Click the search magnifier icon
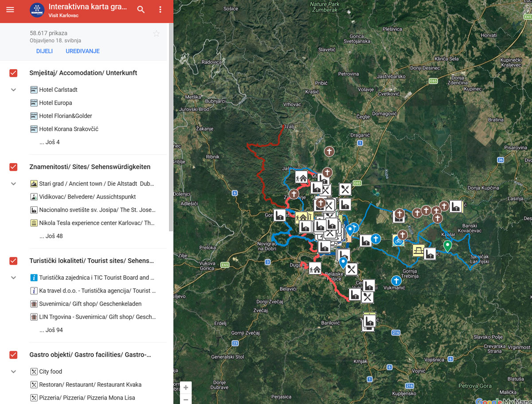This screenshot has height=404, width=532. click(141, 9)
